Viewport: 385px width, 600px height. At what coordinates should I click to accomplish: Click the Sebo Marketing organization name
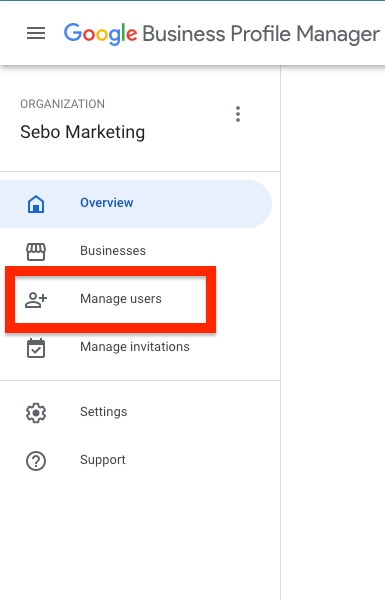[x=83, y=132]
